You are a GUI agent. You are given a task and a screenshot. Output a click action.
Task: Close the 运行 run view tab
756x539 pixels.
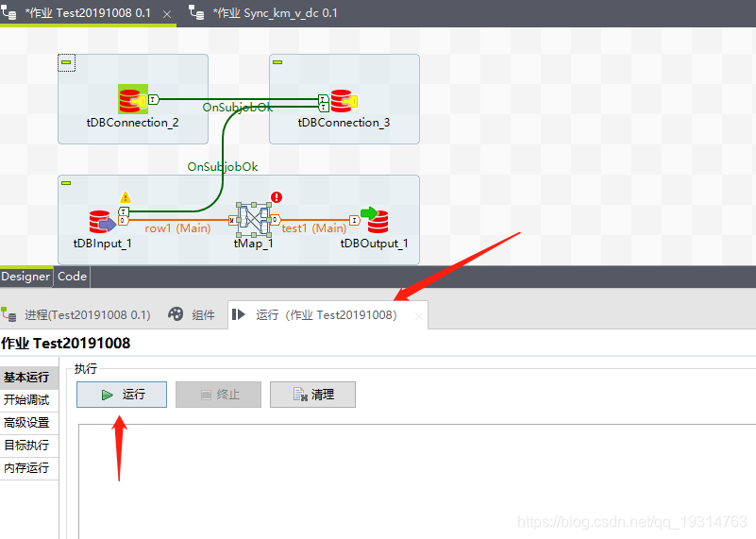pos(419,316)
